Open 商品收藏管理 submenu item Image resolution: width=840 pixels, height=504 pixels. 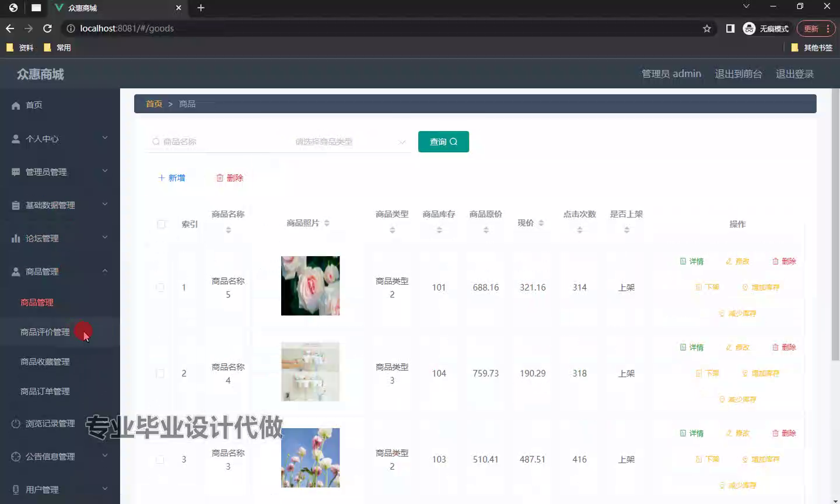pos(45,362)
